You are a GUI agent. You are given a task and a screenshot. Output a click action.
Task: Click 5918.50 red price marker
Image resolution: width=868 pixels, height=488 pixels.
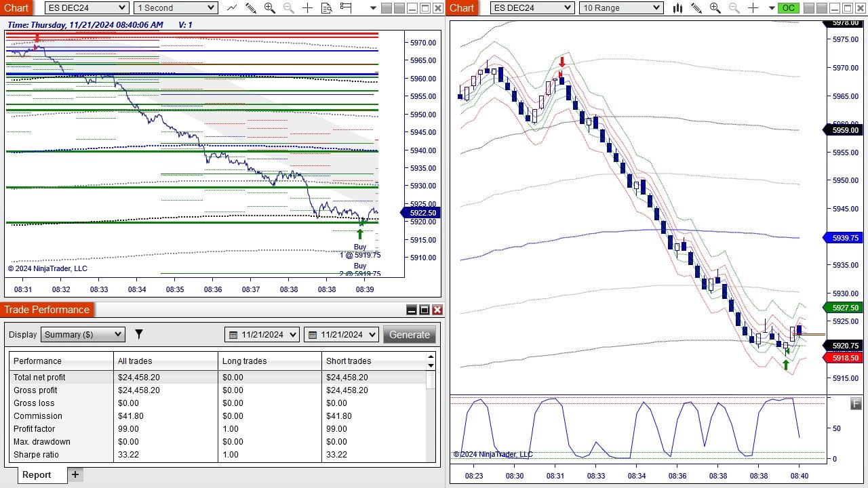pyautogui.click(x=844, y=358)
